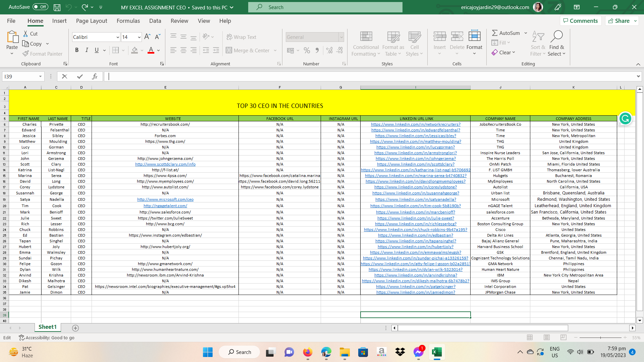Open the scottdclary.com website link
The image size is (644, 362).
pyautogui.click(x=165, y=164)
